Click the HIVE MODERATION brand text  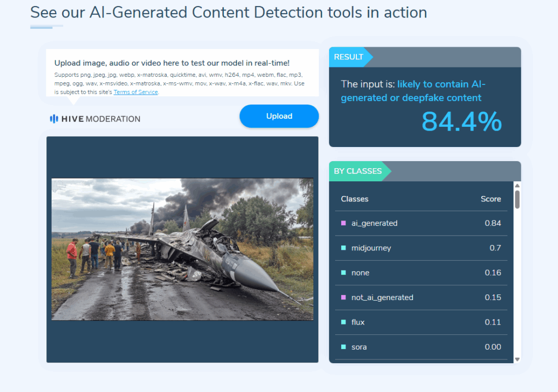tap(101, 119)
